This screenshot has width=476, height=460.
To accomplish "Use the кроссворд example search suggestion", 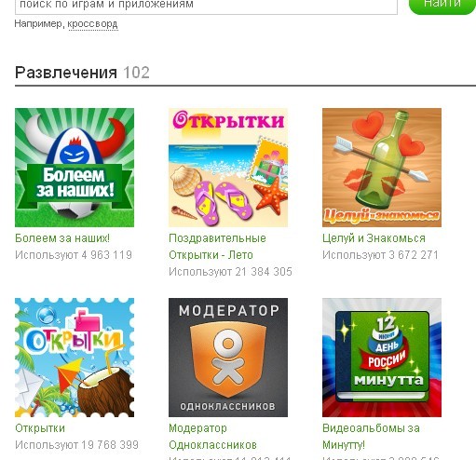I will click(x=92, y=24).
